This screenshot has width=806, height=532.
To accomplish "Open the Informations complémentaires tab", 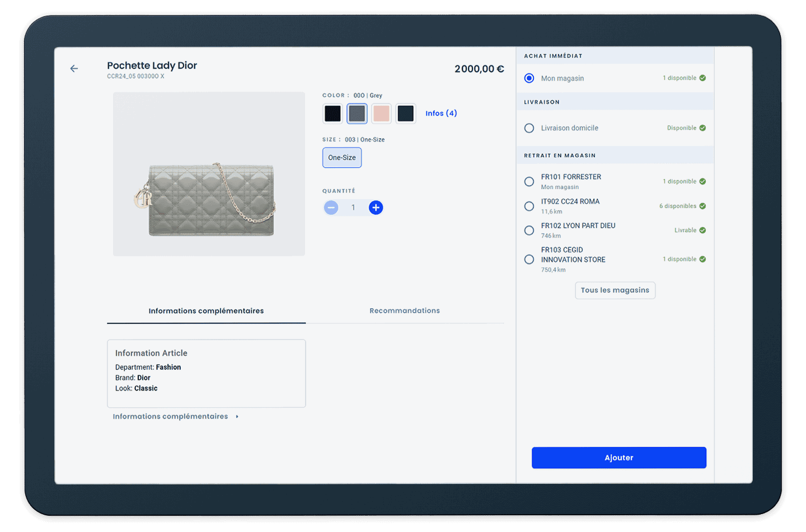I will pyautogui.click(x=206, y=311).
